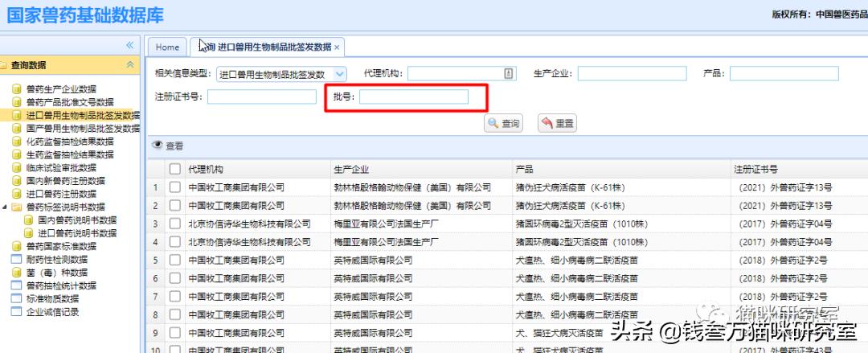Open 国内新兽药注册数据 in sidebar
The height and width of the screenshot is (353, 868).
pos(65,181)
